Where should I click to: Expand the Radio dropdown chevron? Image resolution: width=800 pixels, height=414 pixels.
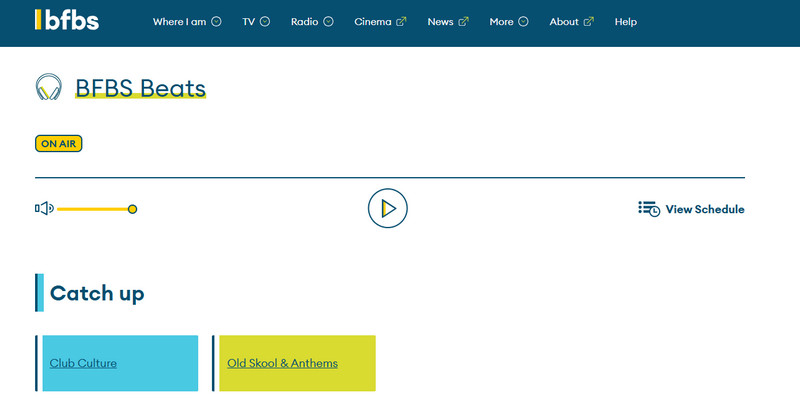pos(329,21)
